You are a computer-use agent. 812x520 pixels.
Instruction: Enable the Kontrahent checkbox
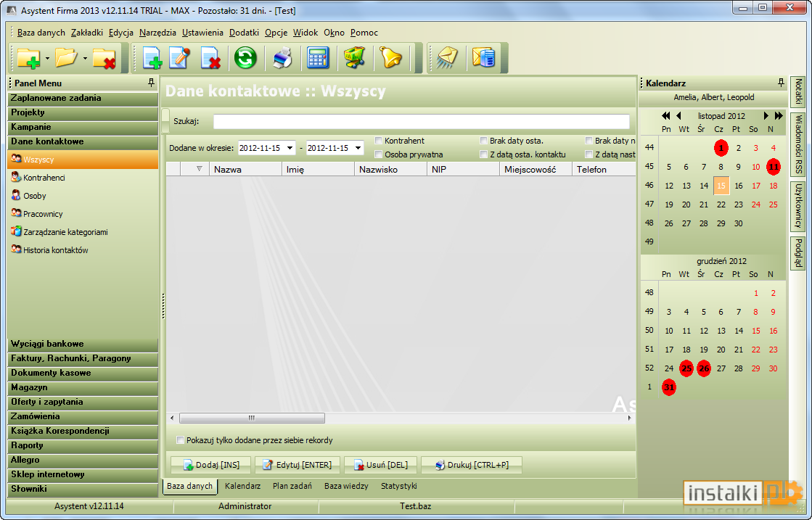379,141
